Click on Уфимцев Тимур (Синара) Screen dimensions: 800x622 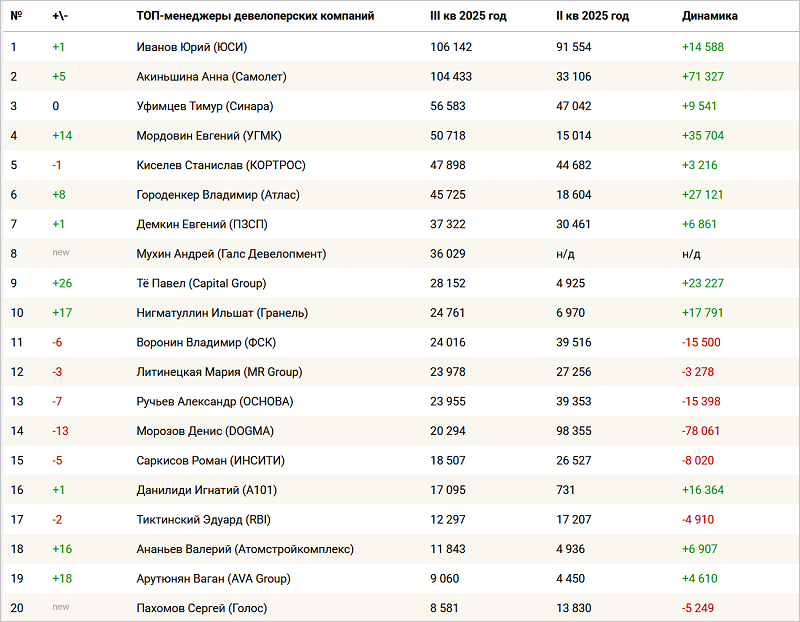204,106
